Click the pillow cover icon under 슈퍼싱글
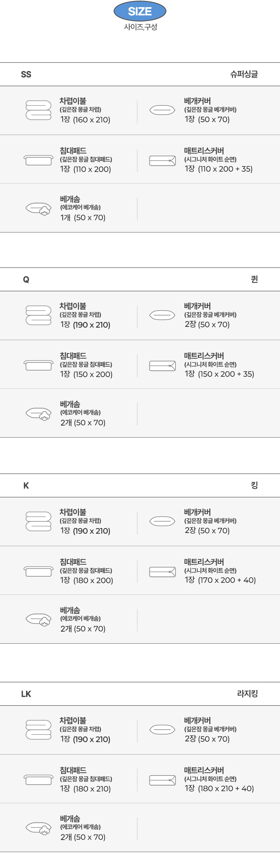 [162, 110]
